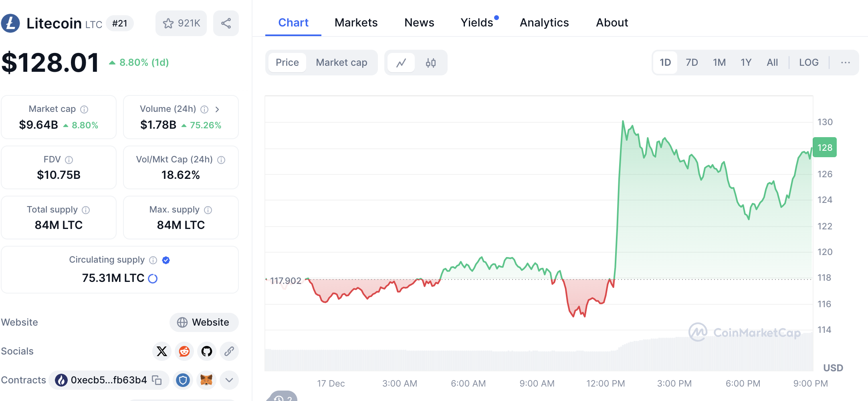
Task: Click the 8.80% (1d) change indicator
Action: (139, 63)
